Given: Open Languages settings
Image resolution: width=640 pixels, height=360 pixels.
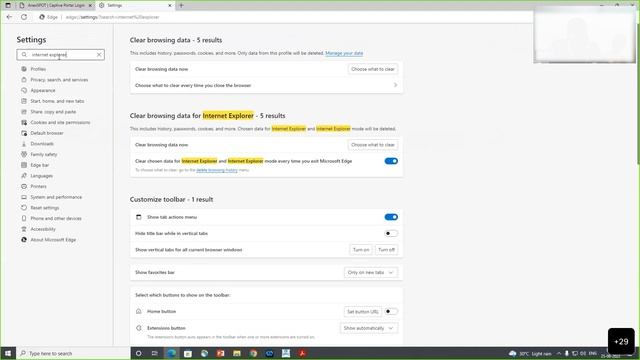Looking at the screenshot, I should point(42,176).
